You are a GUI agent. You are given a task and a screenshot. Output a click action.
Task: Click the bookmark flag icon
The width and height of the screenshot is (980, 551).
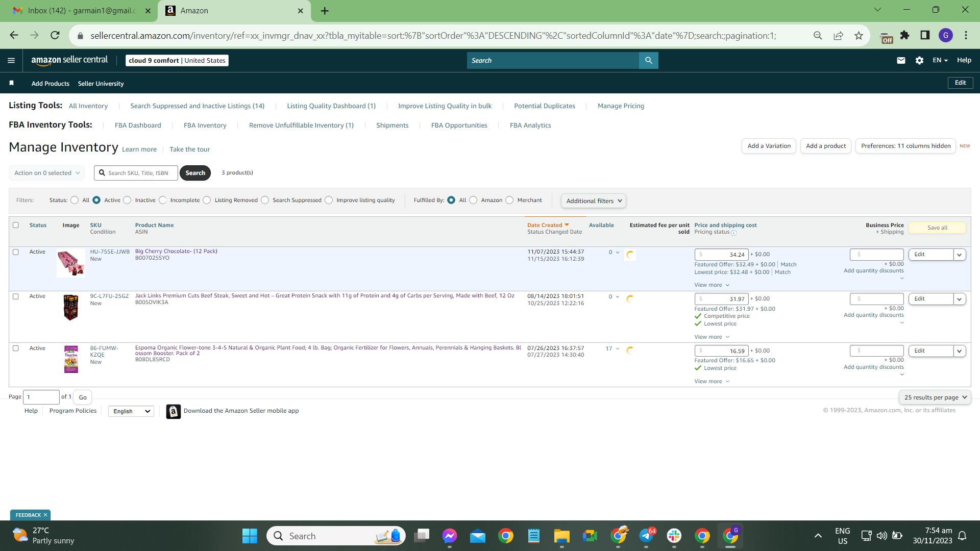pyautogui.click(x=12, y=83)
